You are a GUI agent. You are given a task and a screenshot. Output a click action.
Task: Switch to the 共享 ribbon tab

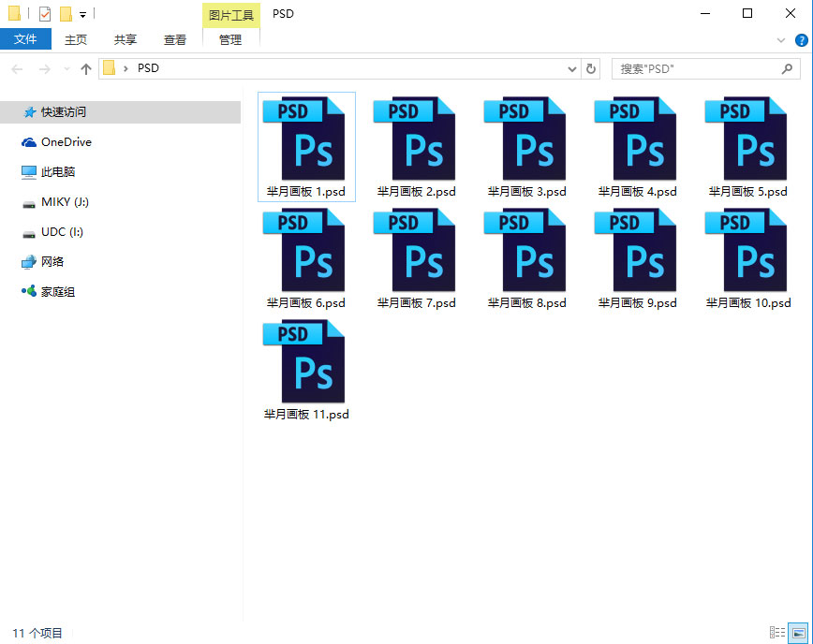(125, 39)
